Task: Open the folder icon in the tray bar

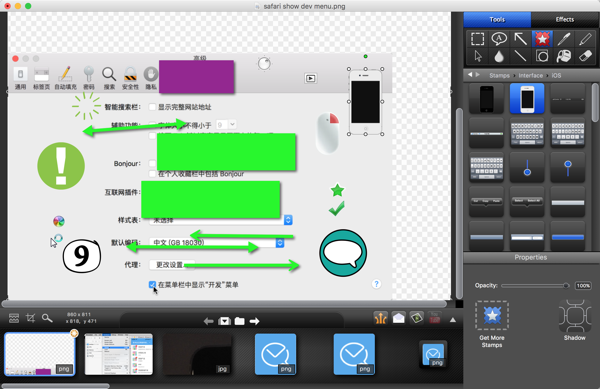Action: [x=240, y=321]
